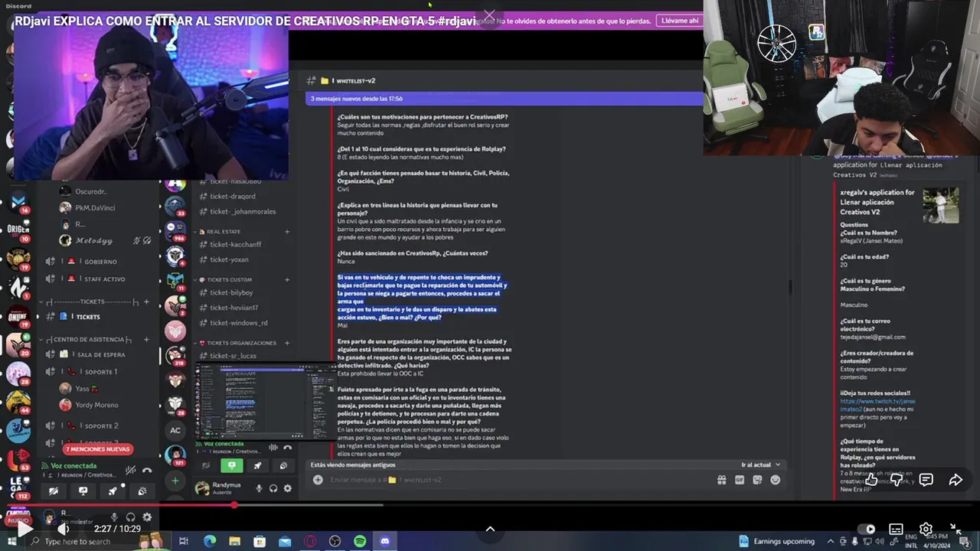Screen dimensions: 980x551
Task: Mute the YouTube video volume
Action: [64, 528]
